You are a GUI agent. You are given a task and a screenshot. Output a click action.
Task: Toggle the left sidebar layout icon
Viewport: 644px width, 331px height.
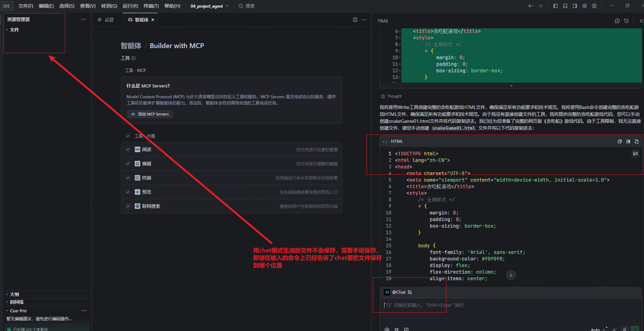click(x=556, y=6)
